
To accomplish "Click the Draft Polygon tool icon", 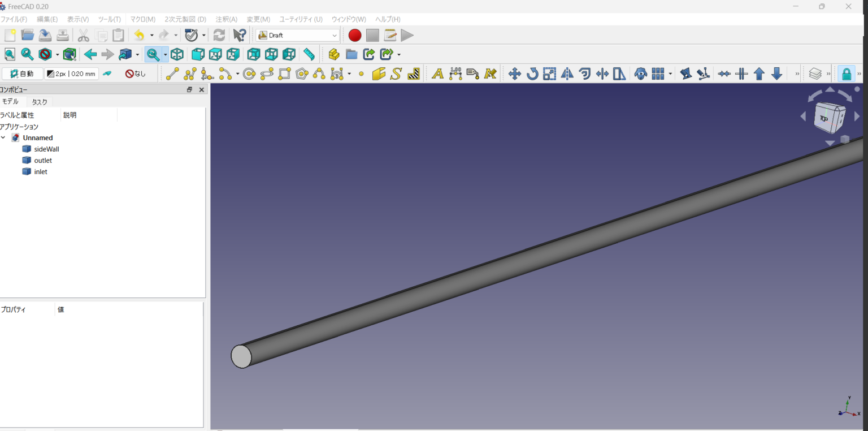I will [x=302, y=74].
